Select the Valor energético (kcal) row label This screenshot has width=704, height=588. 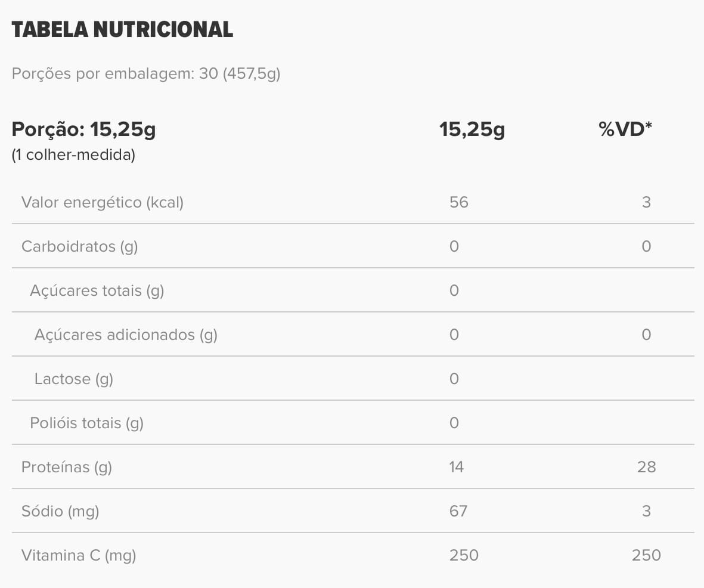(103, 202)
